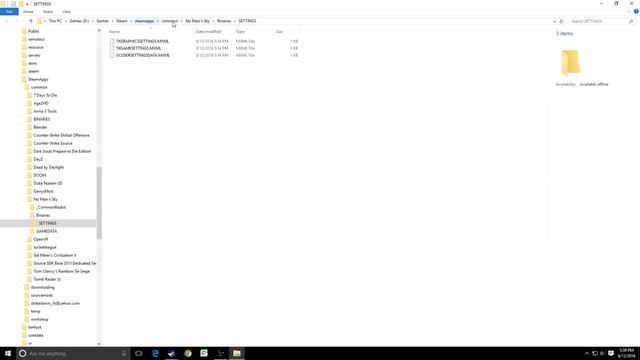The width and height of the screenshot is (640, 360).
Task: Sort files by Name column
Action: point(114,31)
